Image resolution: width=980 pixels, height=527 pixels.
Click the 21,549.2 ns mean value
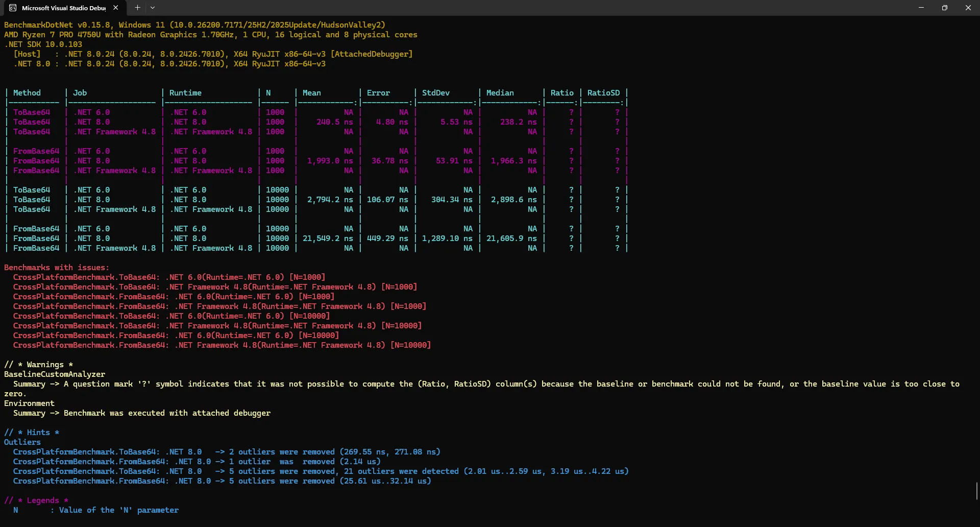click(328, 238)
